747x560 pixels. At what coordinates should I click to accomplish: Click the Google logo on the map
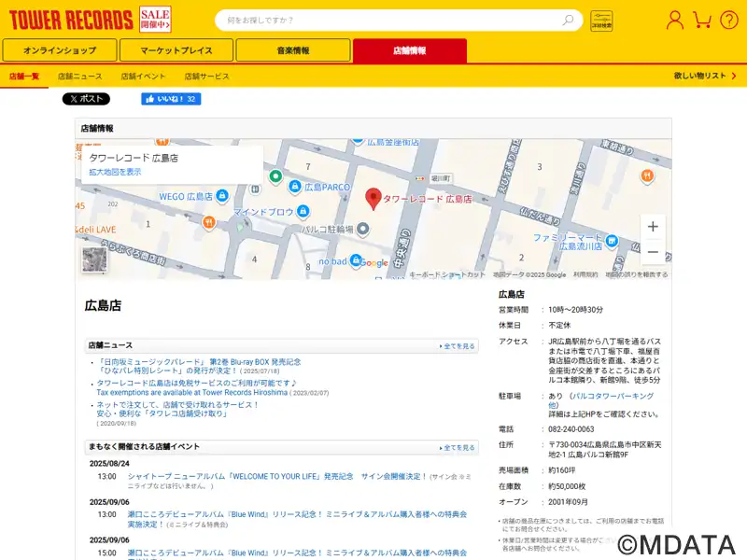pyautogui.click(x=374, y=262)
